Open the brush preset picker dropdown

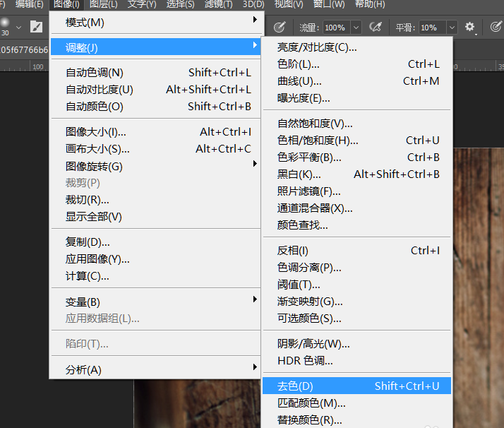point(18,28)
